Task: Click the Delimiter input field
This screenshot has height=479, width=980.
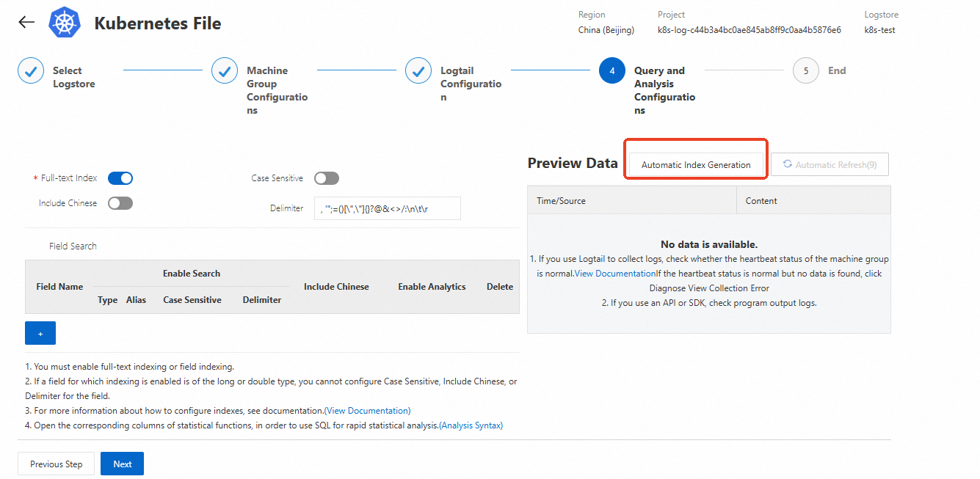Action: pyautogui.click(x=387, y=208)
